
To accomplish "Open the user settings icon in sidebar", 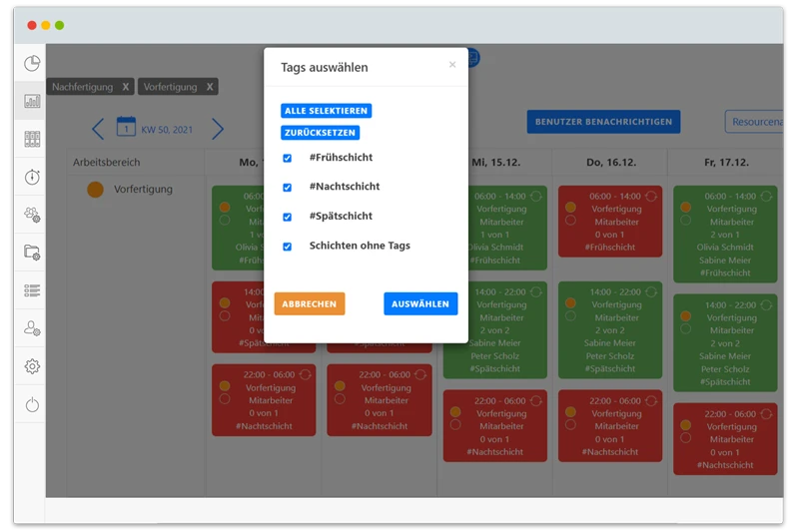I will (x=32, y=328).
